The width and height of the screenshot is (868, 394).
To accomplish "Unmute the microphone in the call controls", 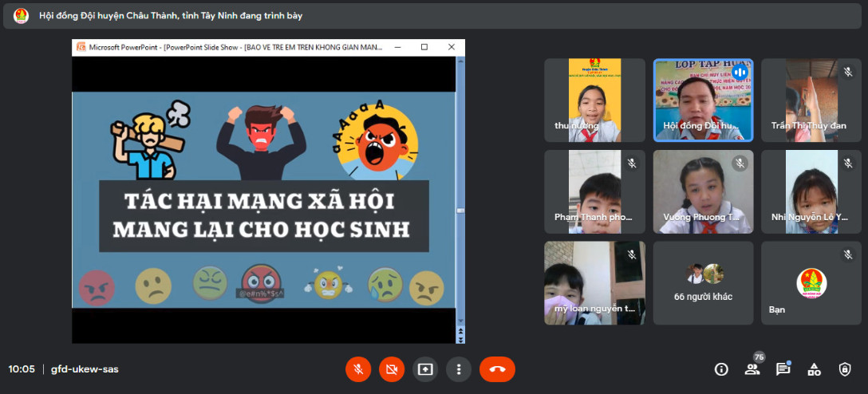I will pos(358,369).
